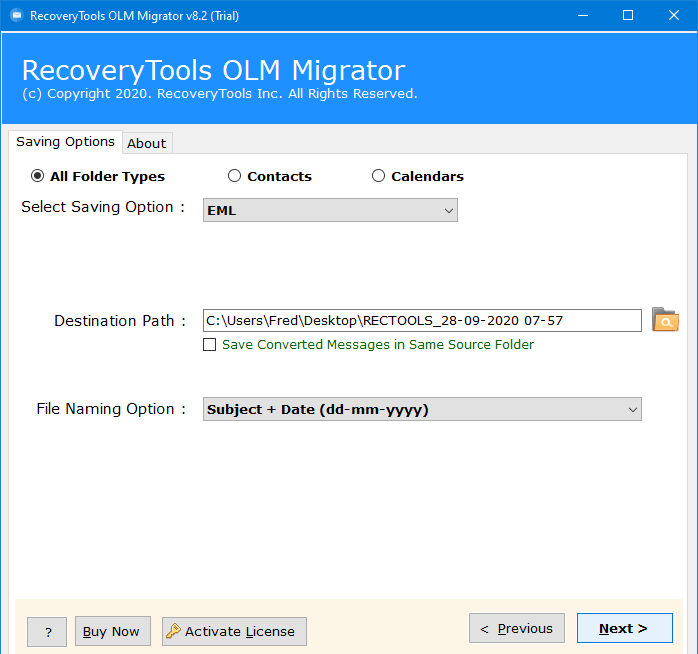Minimize the OLM Migrator window
Image resolution: width=698 pixels, height=654 pixels.
583,16
